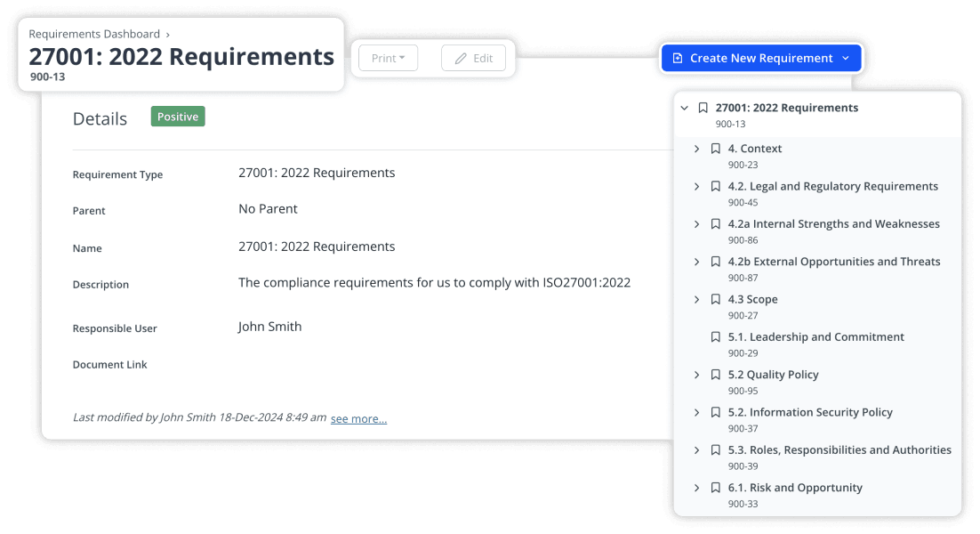The height and width of the screenshot is (534, 980).
Task: Click the Edit button
Action: [x=473, y=58]
